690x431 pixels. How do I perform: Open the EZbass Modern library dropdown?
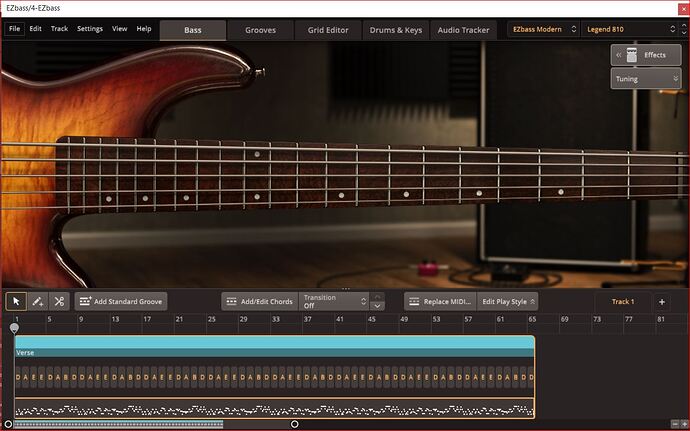point(544,29)
